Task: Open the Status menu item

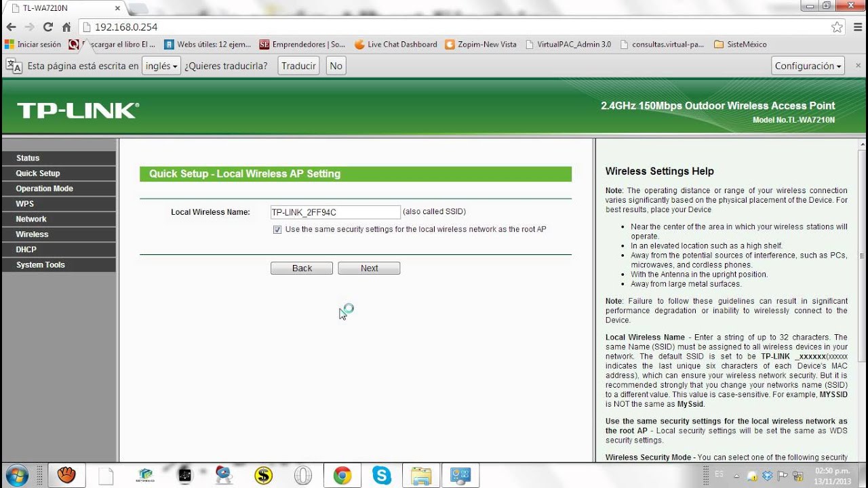Action: 58,158
